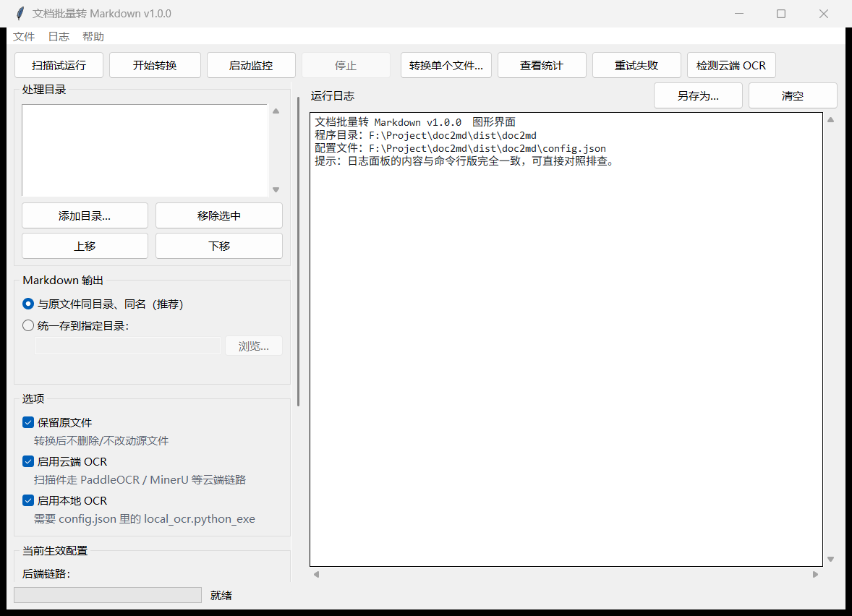Click the output directory path field

point(128,346)
